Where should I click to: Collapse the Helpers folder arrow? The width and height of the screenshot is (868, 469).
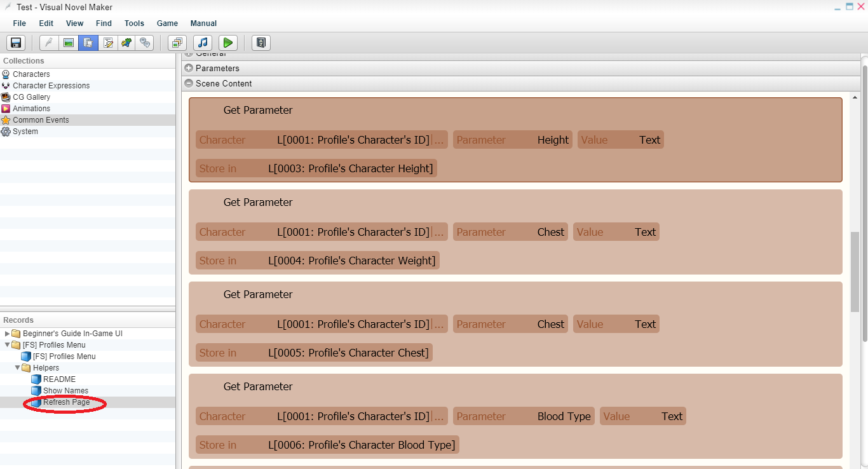pos(17,368)
